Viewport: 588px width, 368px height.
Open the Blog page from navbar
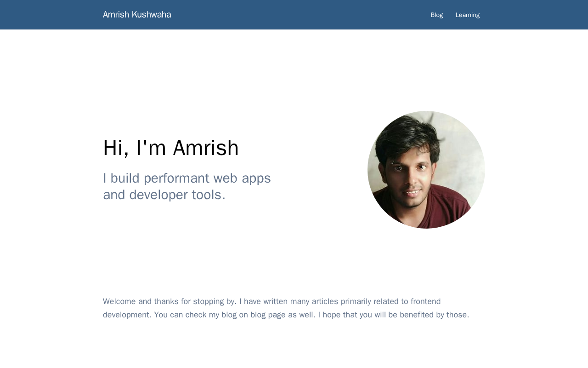pyautogui.click(x=436, y=15)
